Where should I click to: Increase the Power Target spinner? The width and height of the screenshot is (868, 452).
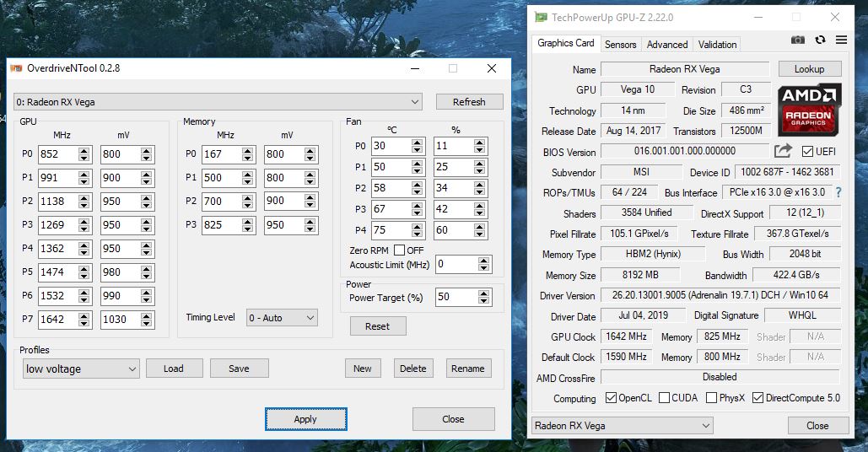[484, 293]
